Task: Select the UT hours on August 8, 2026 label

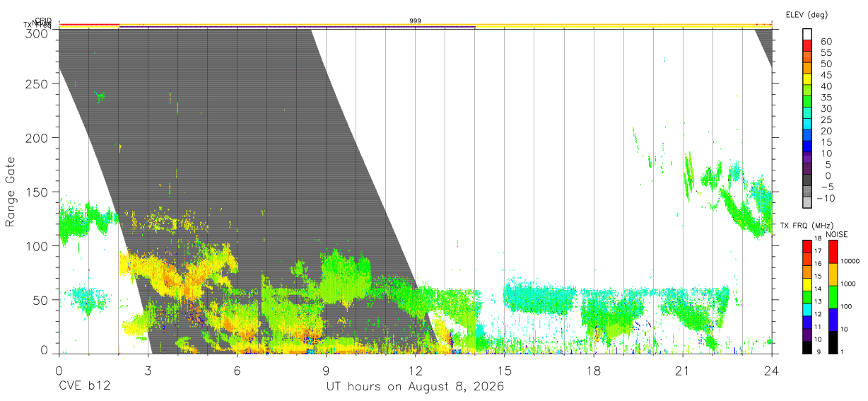Action: 415,388
